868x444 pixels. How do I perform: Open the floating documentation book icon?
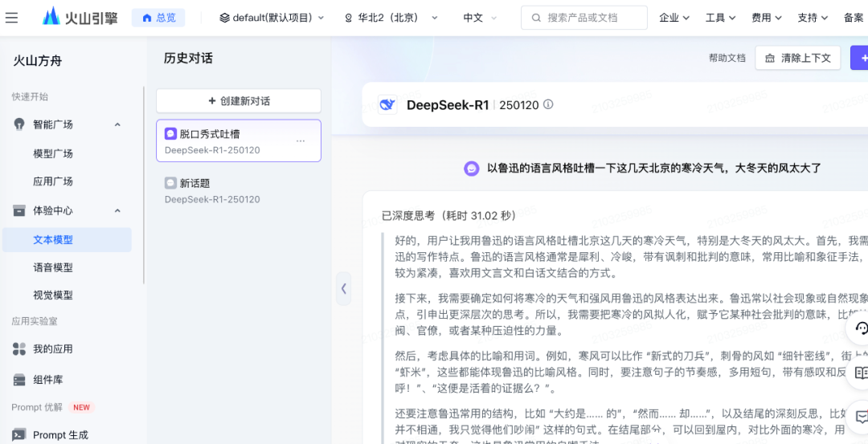[x=862, y=373]
